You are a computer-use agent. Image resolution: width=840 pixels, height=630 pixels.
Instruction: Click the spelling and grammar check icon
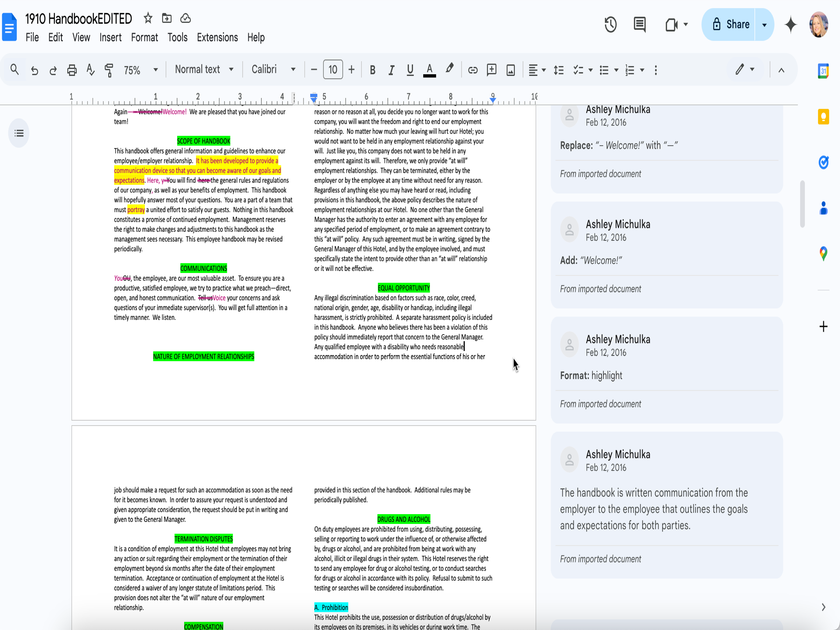tap(90, 70)
